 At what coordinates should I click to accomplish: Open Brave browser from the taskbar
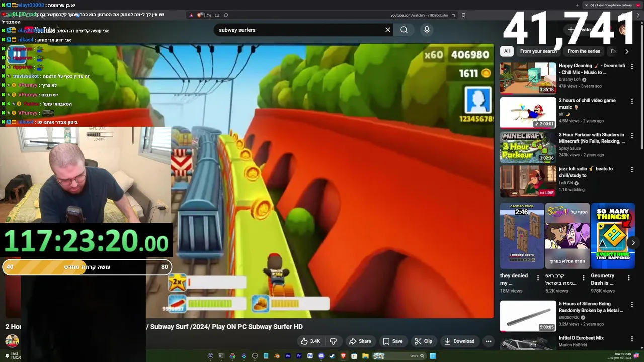[x=344, y=356]
